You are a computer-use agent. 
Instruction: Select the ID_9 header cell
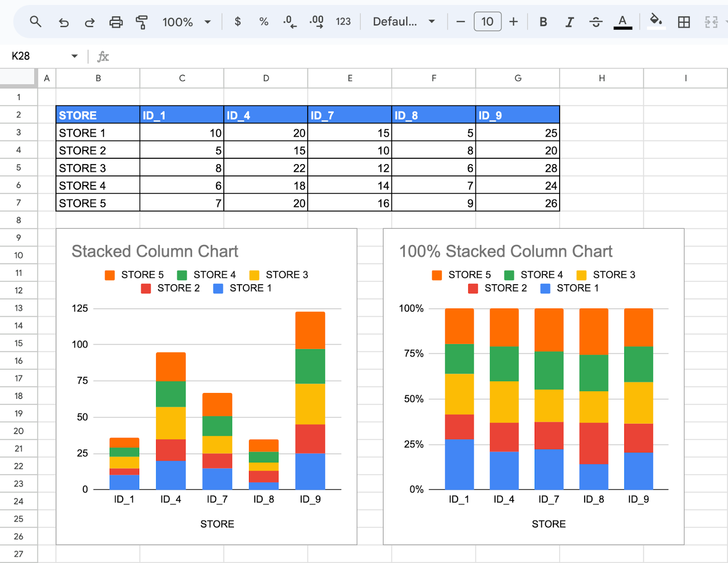tap(518, 115)
